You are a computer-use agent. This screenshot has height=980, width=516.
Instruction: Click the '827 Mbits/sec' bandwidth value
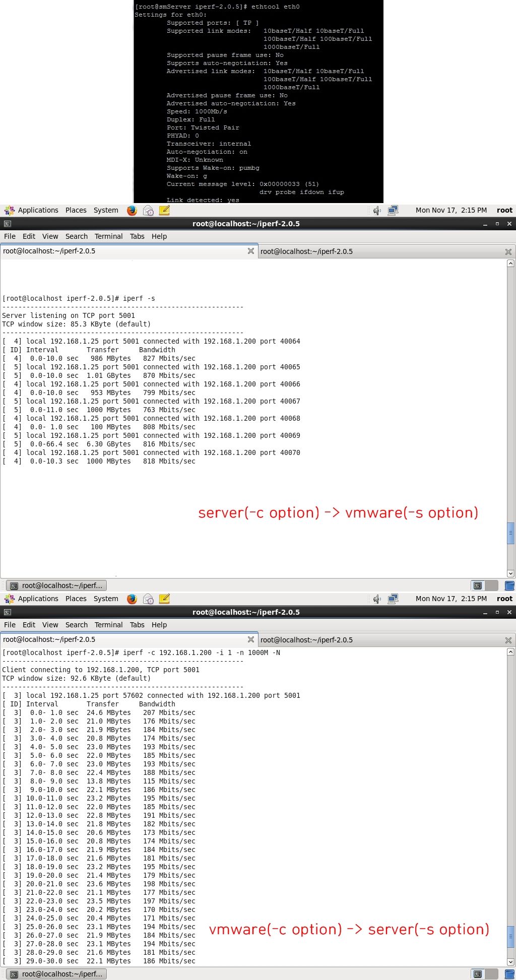169,359
